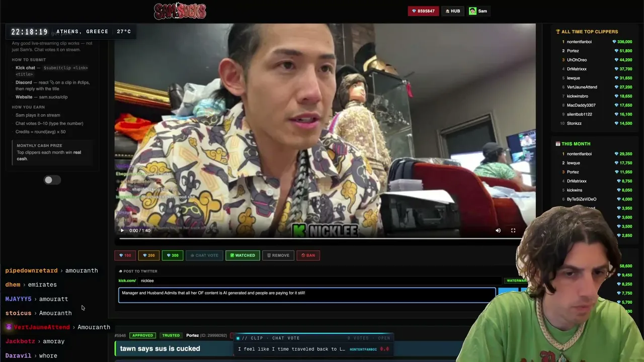The image size is (644, 362).
Task: Select lewque in All Time Top Clippers
Action: (x=574, y=78)
